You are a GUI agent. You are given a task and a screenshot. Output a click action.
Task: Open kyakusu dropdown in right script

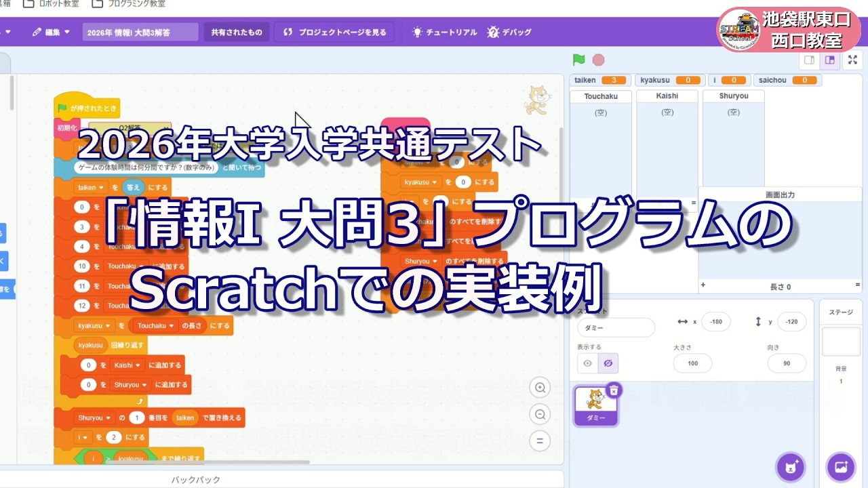point(420,182)
